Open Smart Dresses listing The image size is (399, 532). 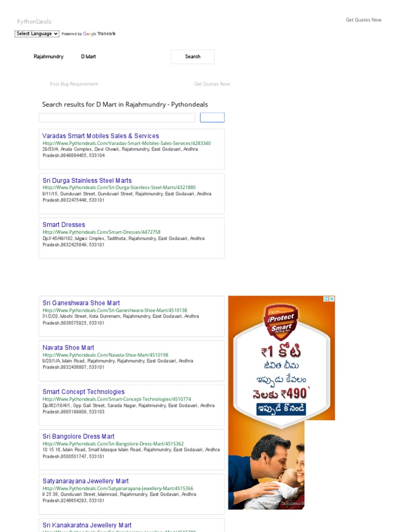(x=64, y=224)
